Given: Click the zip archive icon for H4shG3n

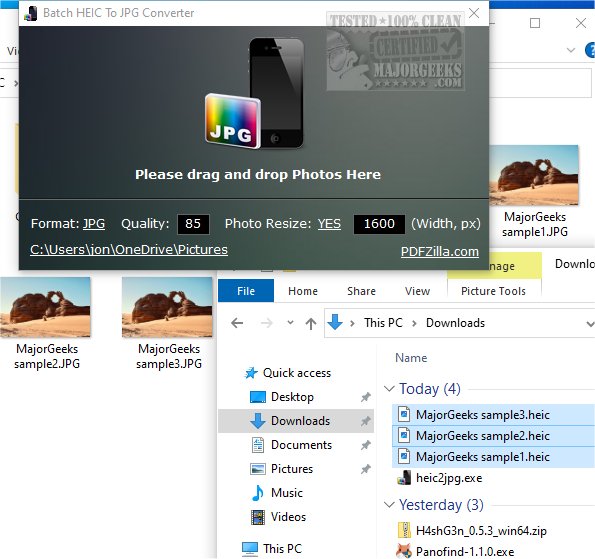Looking at the screenshot, I should pyautogui.click(x=404, y=530).
